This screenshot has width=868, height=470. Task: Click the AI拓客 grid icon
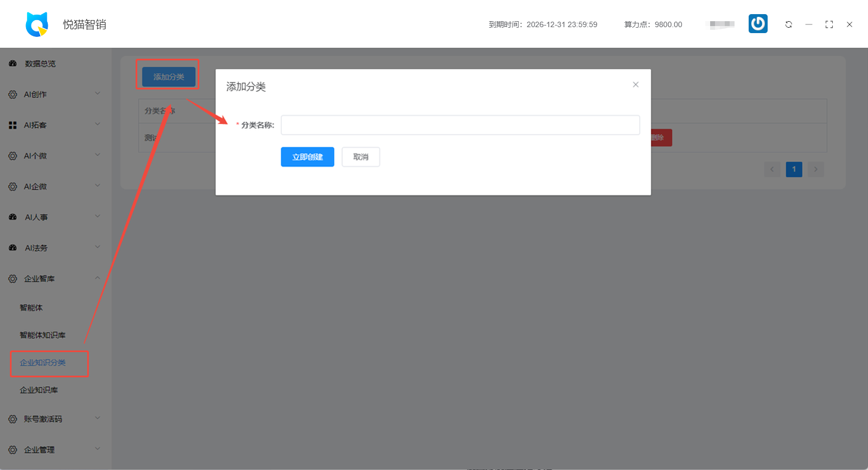(x=13, y=125)
